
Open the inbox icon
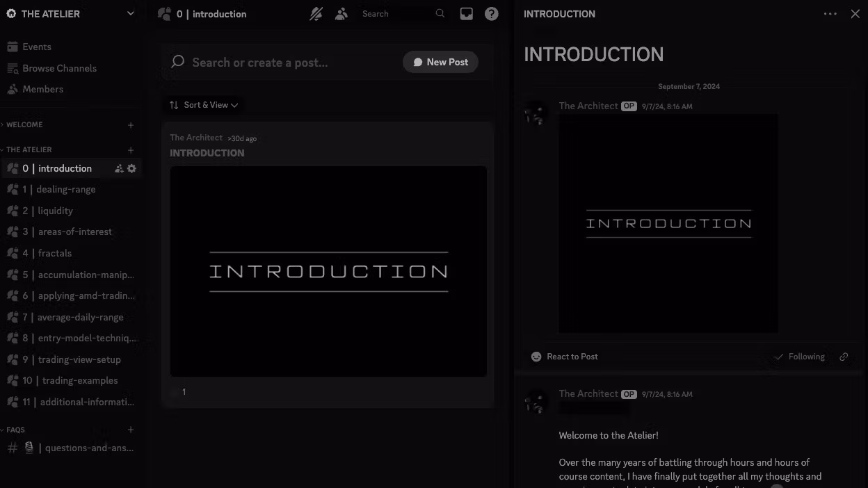tap(466, 14)
